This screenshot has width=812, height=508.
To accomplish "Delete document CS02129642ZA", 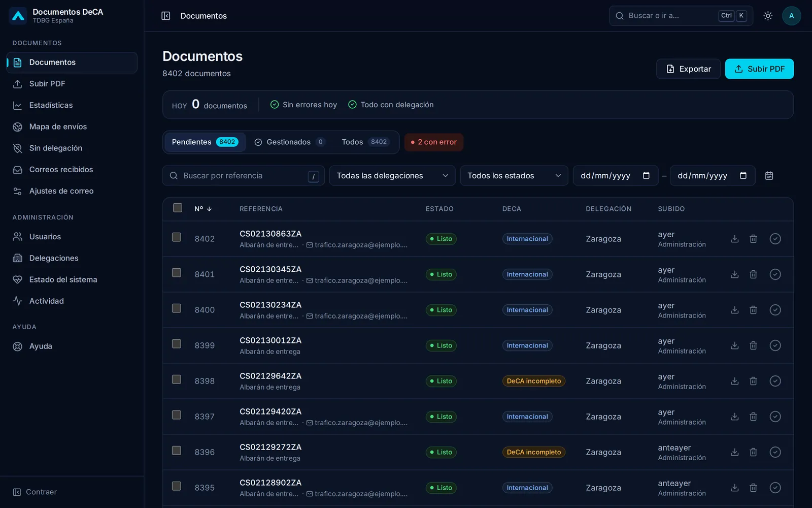I will pos(753,381).
